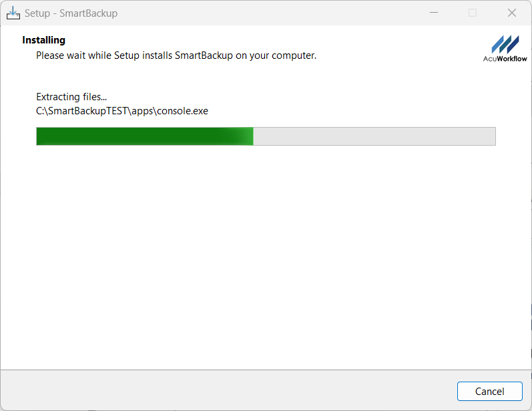Image resolution: width=532 pixels, height=411 pixels.
Task: Click the AcuWorkflow striped logo graphic
Action: [505, 44]
